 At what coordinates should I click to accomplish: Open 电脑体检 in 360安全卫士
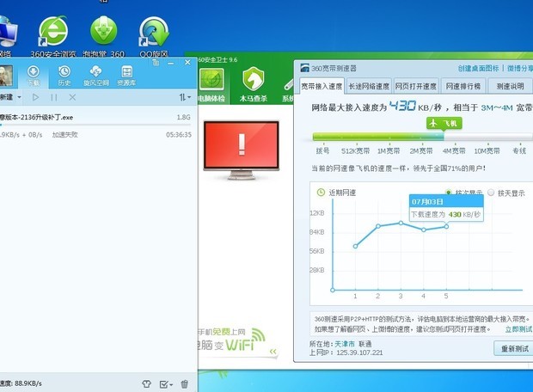point(211,85)
